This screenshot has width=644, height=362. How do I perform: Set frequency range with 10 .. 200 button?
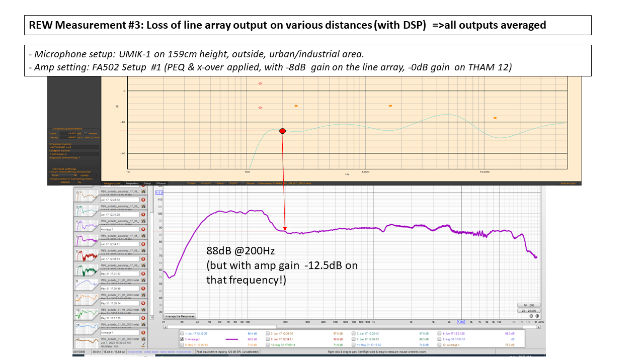(x=528, y=305)
